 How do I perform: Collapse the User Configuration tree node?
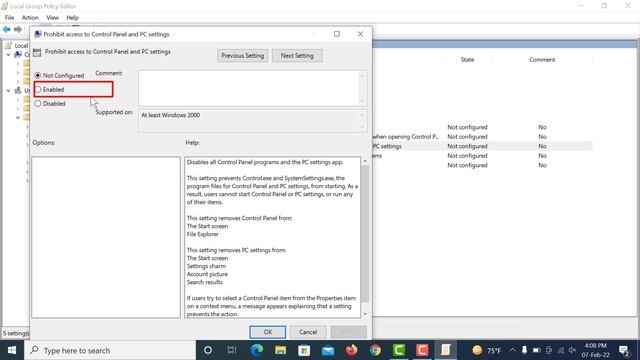(8, 90)
